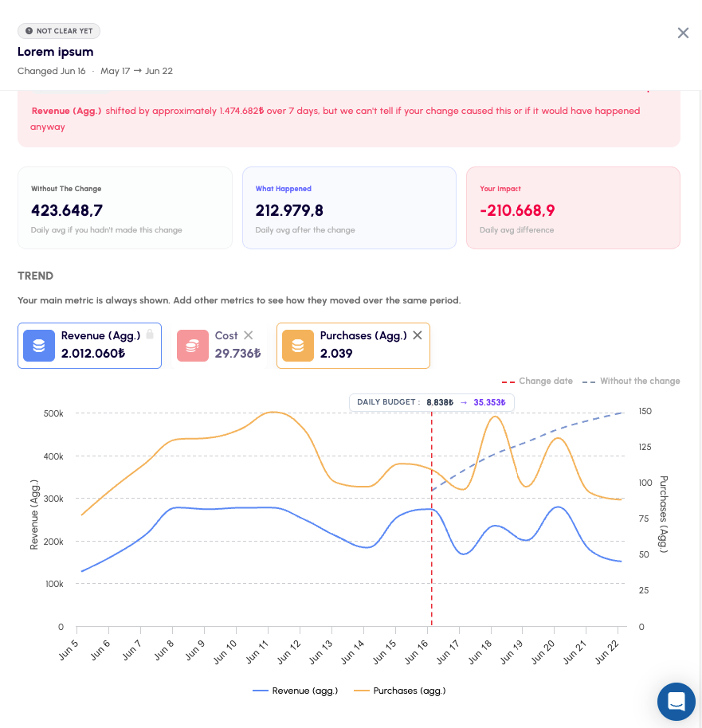The image size is (702, 728).
Task: Click the 150 right axis label
Action: (645, 411)
